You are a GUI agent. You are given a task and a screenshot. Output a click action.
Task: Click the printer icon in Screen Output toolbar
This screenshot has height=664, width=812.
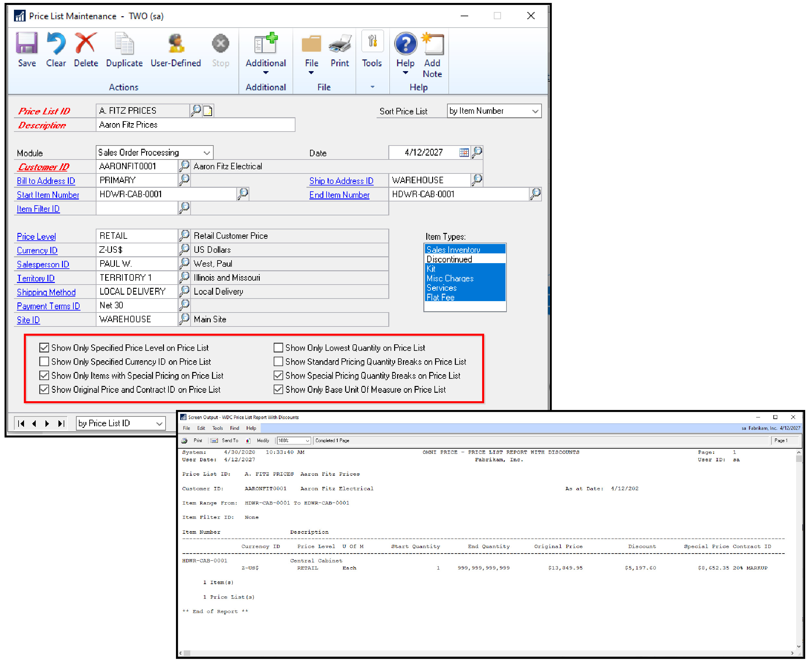click(184, 440)
